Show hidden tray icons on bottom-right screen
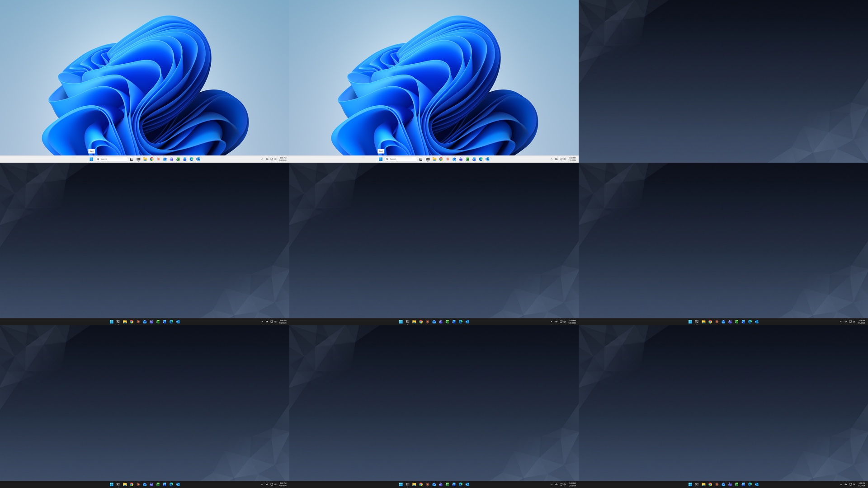 [841, 484]
